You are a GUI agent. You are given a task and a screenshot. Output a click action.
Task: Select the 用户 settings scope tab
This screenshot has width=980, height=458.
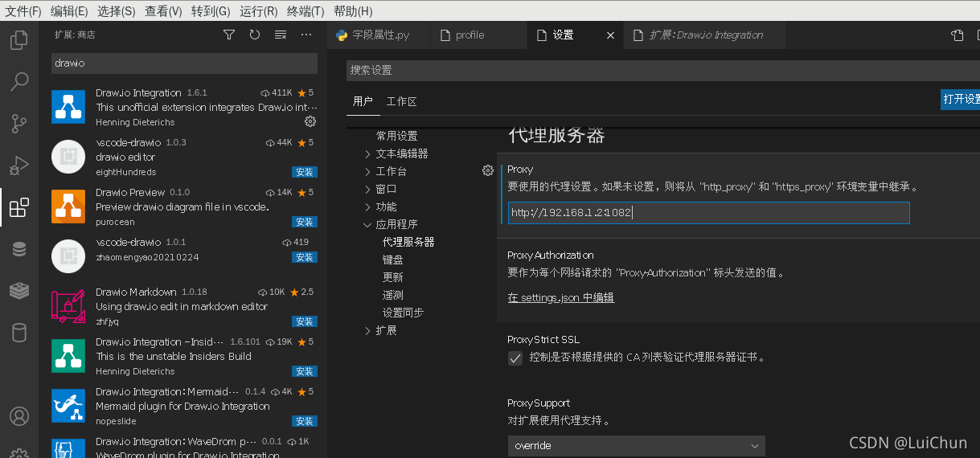[363, 101]
